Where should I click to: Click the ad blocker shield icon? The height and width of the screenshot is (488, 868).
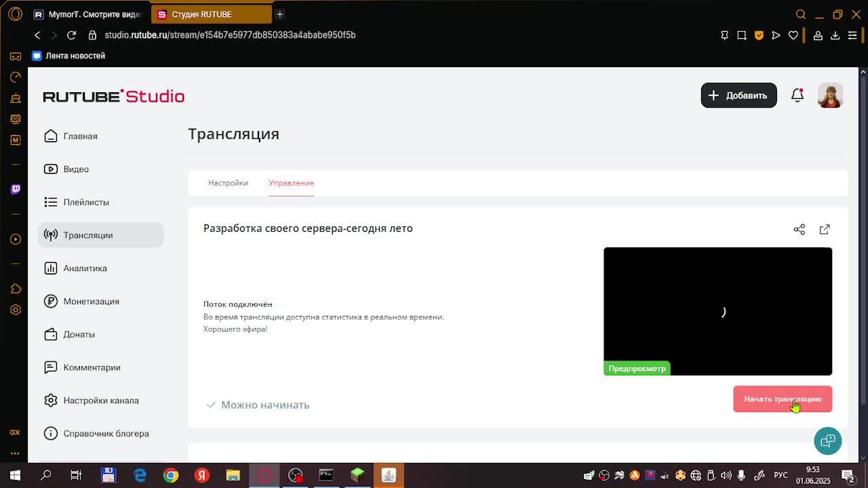point(759,35)
